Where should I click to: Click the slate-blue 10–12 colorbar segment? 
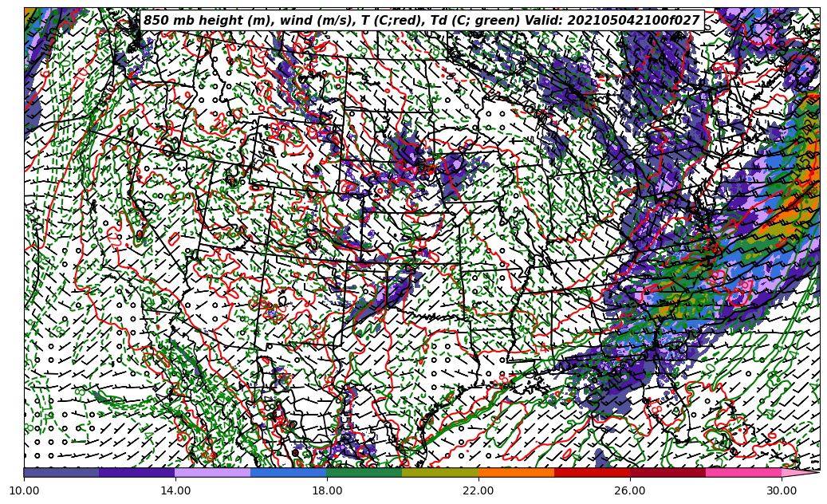point(61,472)
